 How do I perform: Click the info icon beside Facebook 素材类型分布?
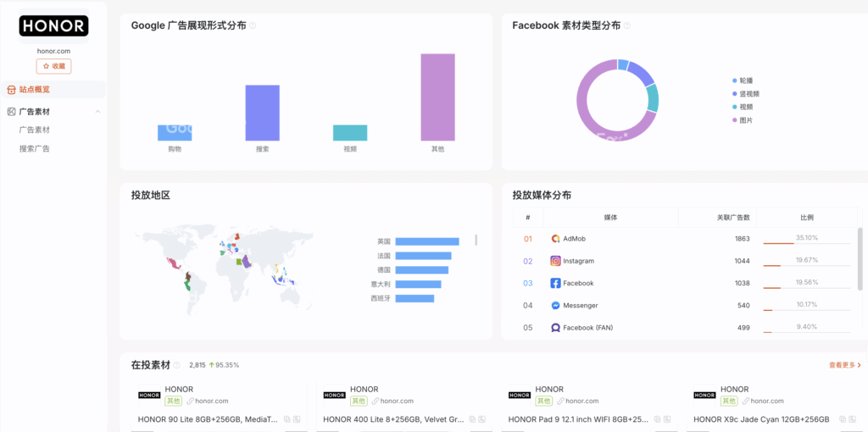tap(627, 25)
